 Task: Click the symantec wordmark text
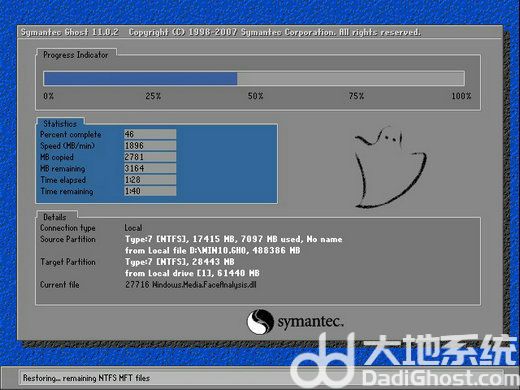310,322
